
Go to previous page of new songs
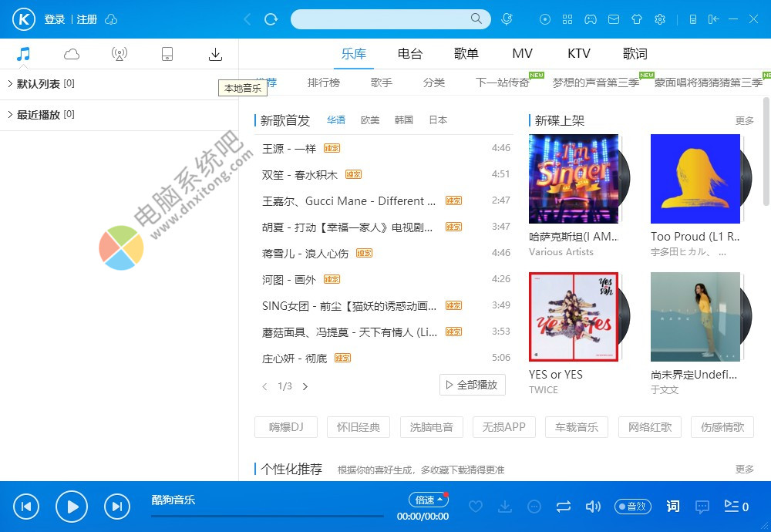pos(264,386)
